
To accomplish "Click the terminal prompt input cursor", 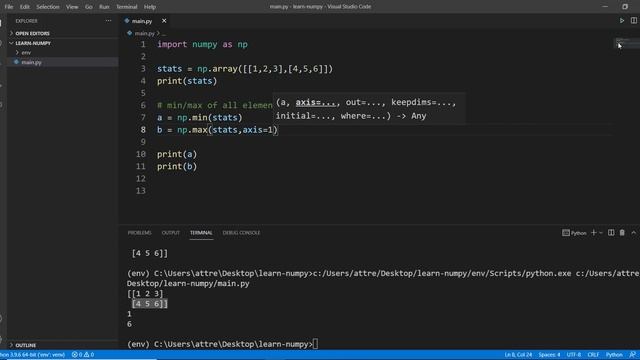I will (x=315, y=344).
